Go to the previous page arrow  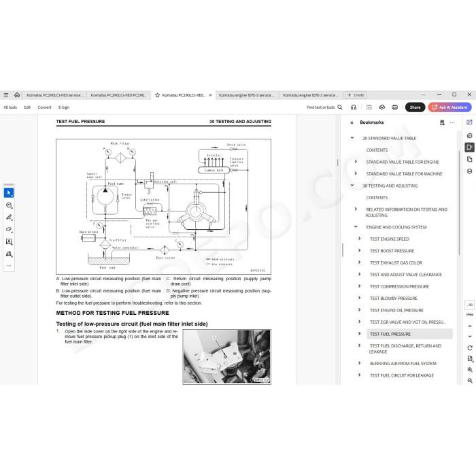[470, 326]
